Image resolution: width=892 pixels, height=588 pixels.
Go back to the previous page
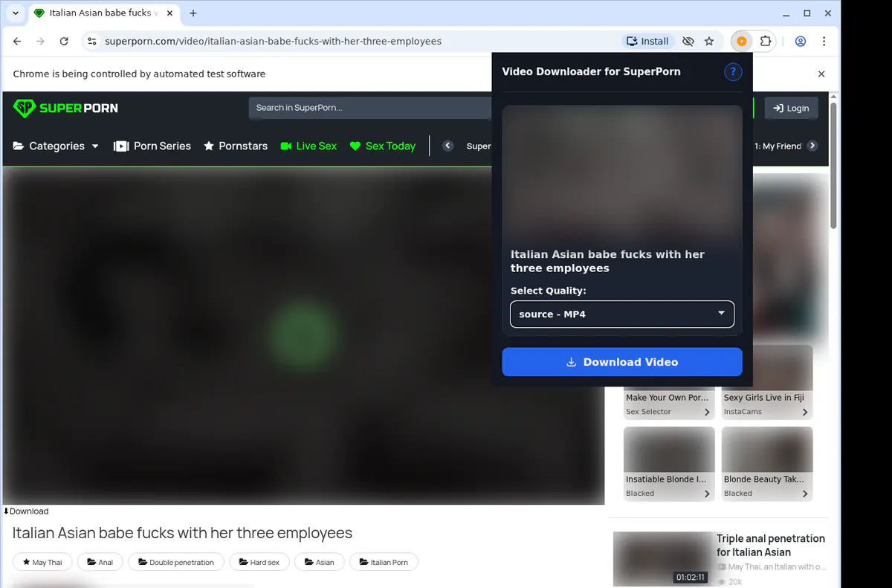[17, 42]
